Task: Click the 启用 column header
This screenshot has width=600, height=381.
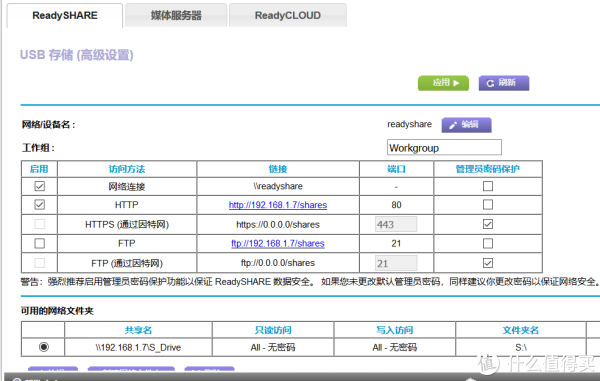Action: tap(39, 169)
